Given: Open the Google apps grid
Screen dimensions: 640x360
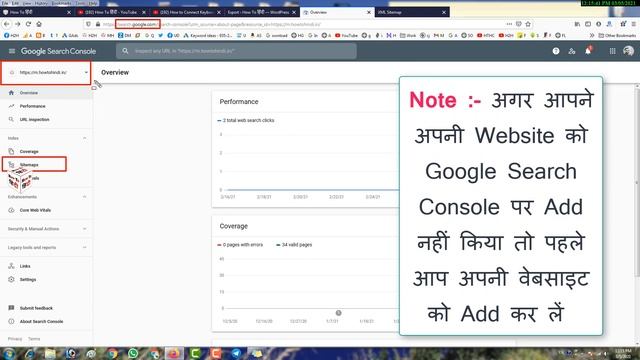Looking at the screenshot, I should pos(612,51).
